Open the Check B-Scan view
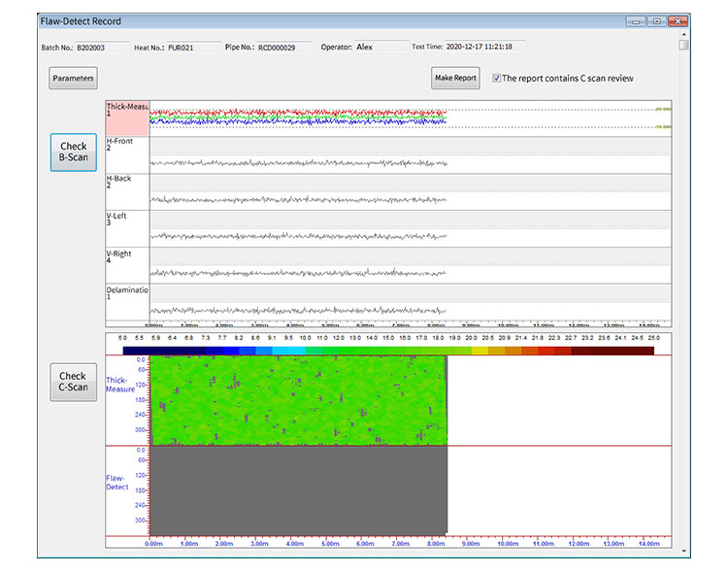This screenshot has width=728, height=573. pos(74,152)
